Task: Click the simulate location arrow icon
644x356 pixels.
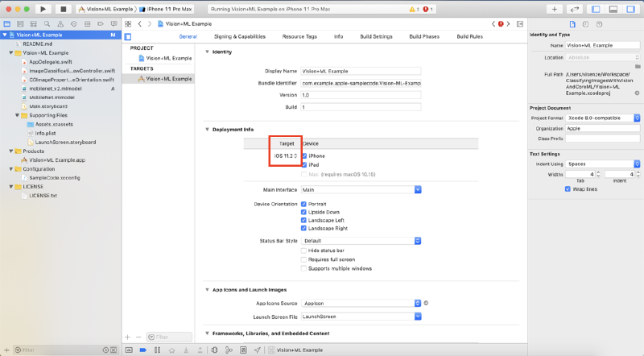Action: tap(257, 350)
